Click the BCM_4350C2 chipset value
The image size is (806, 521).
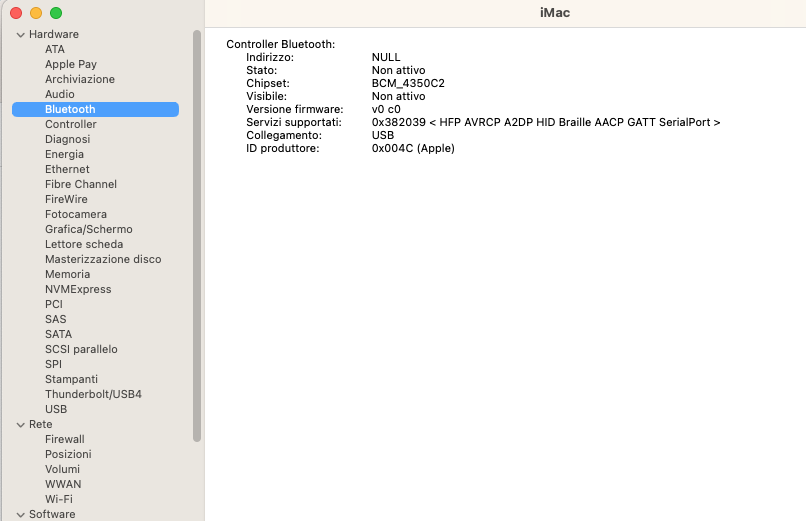408,83
